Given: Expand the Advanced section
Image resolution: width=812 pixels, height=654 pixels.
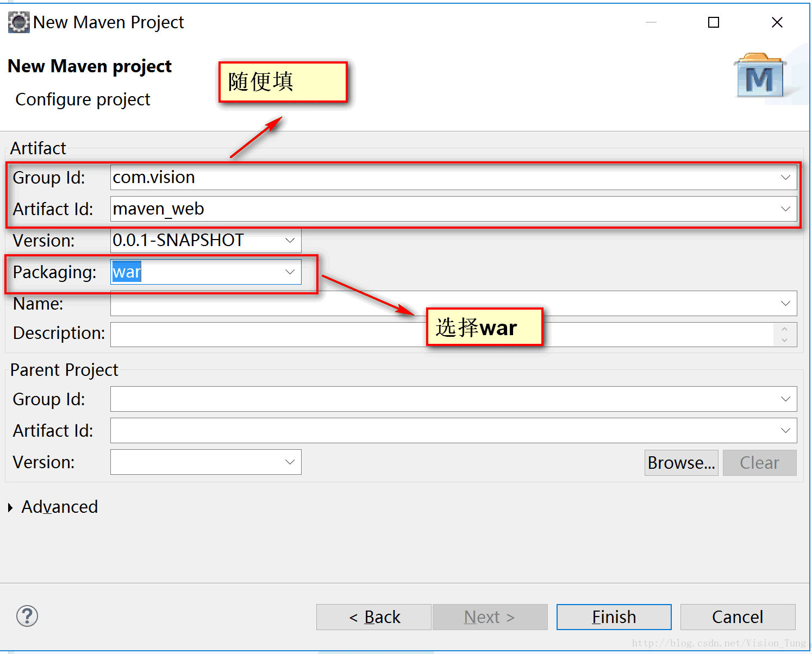Looking at the screenshot, I should coord(10,507).
